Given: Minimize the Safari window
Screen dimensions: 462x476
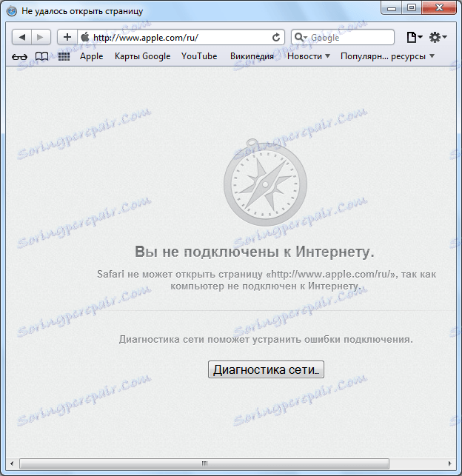Looking at the screenshot, I should [x=392, y=8].
